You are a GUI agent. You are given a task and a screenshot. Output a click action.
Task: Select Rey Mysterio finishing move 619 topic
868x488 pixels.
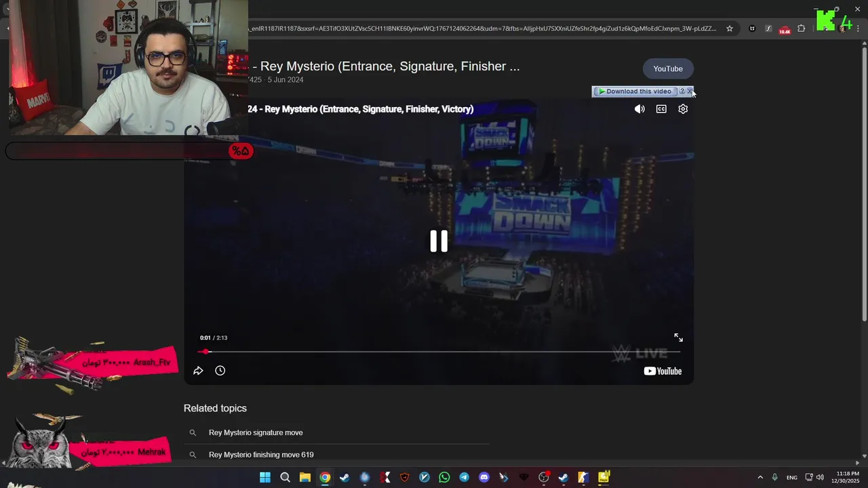coord(261,455)
